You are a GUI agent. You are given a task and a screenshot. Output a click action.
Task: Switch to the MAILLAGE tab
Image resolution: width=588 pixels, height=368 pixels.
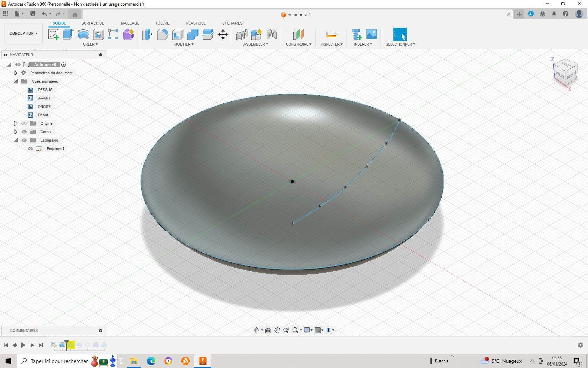click(130, 23)
